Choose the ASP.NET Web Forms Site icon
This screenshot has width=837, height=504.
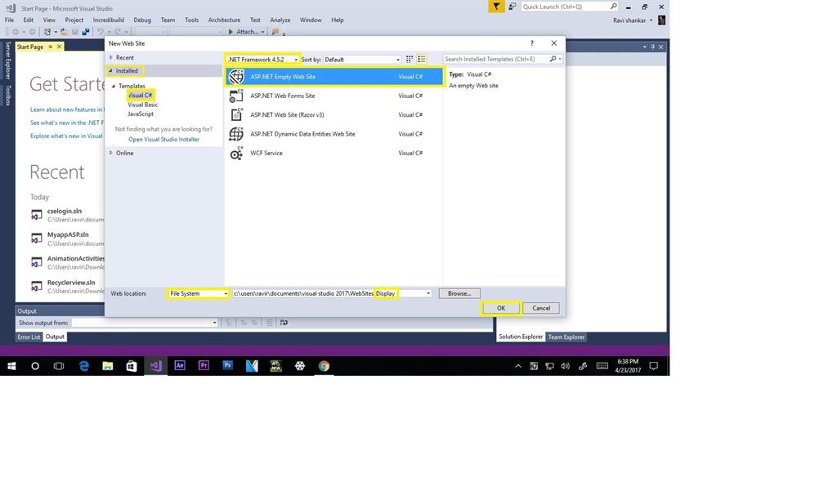[236, 96]
